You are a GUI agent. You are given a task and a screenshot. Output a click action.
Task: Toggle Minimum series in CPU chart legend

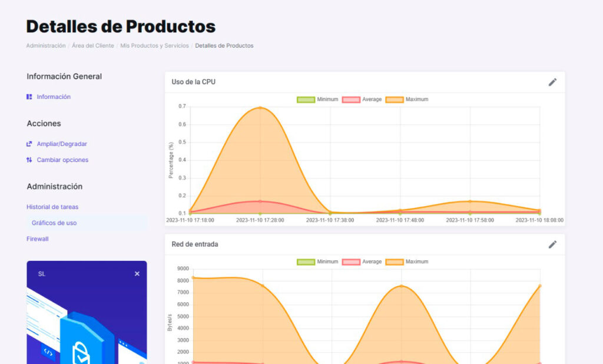[317, 100]
